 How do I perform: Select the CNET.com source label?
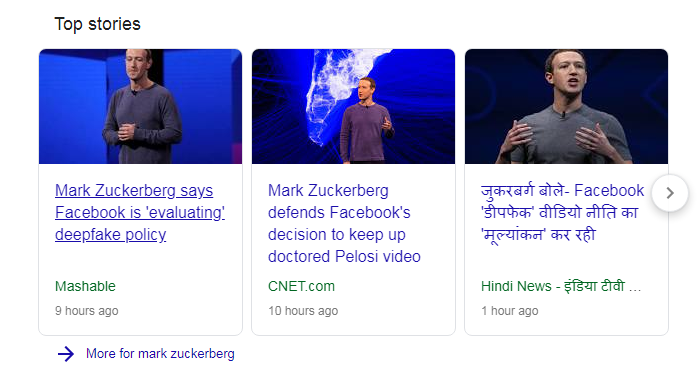(x=301, y=286)
